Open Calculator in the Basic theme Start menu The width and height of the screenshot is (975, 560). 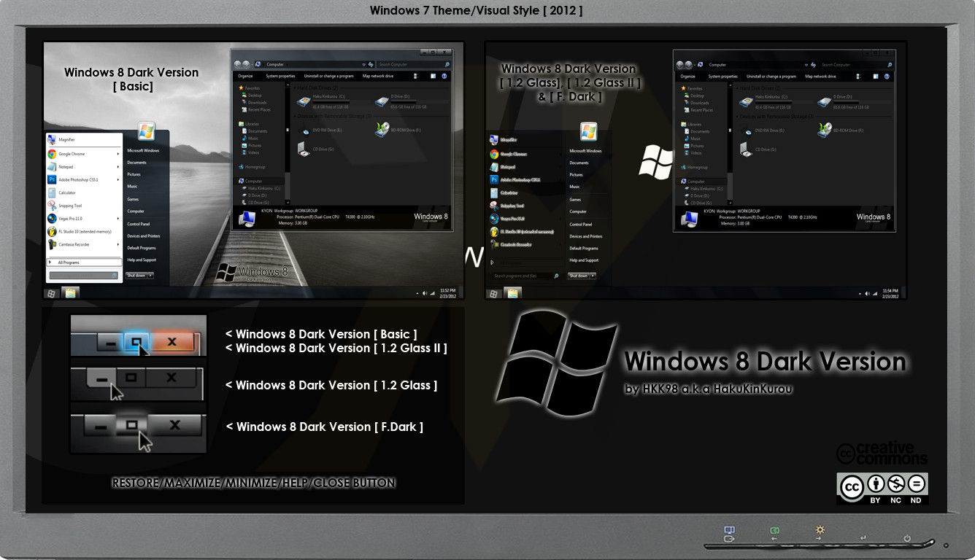pos(83,192)
